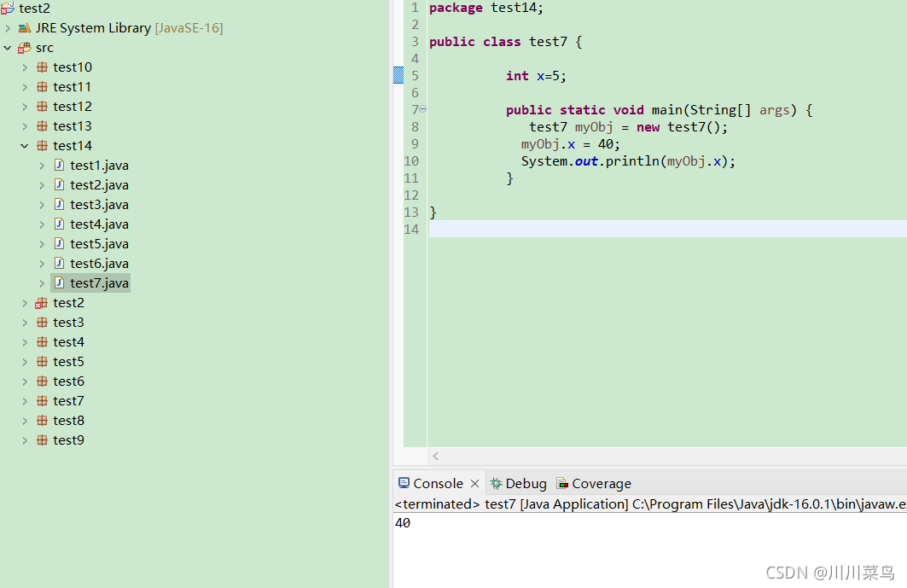Click the test13 package icon
Image resolution: width=907 pixels, height=588 pixels.
point(42,126)
